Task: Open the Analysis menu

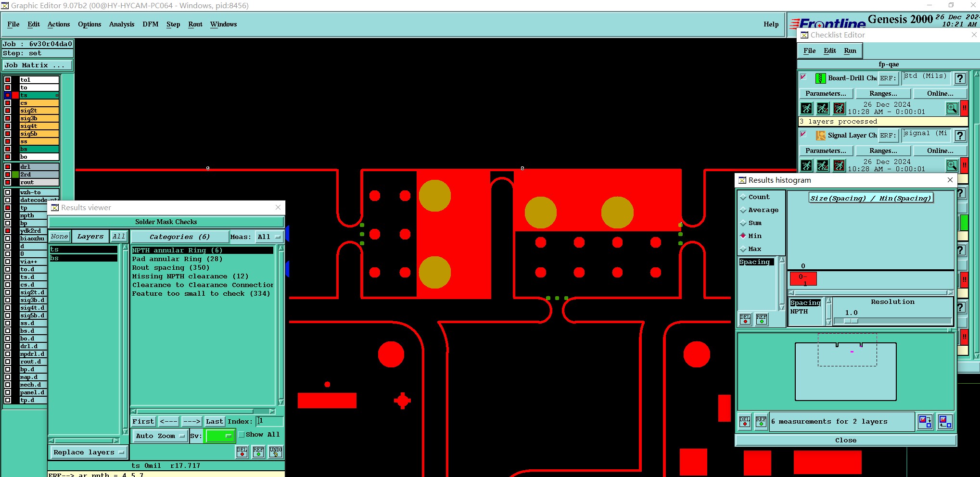Action: point(121,24)
